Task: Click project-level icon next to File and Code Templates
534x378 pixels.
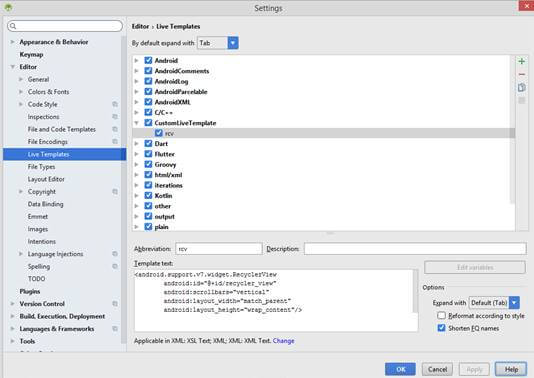Action: [x=115, y=129]
